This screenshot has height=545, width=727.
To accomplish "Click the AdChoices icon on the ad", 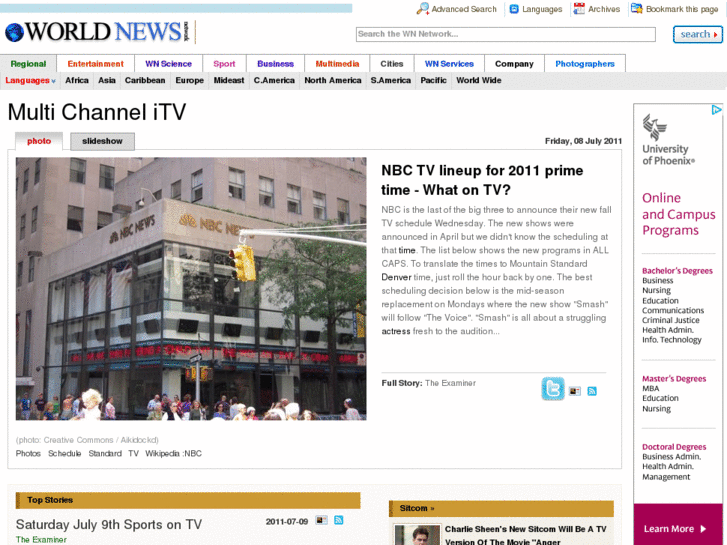I will [716, 109].
